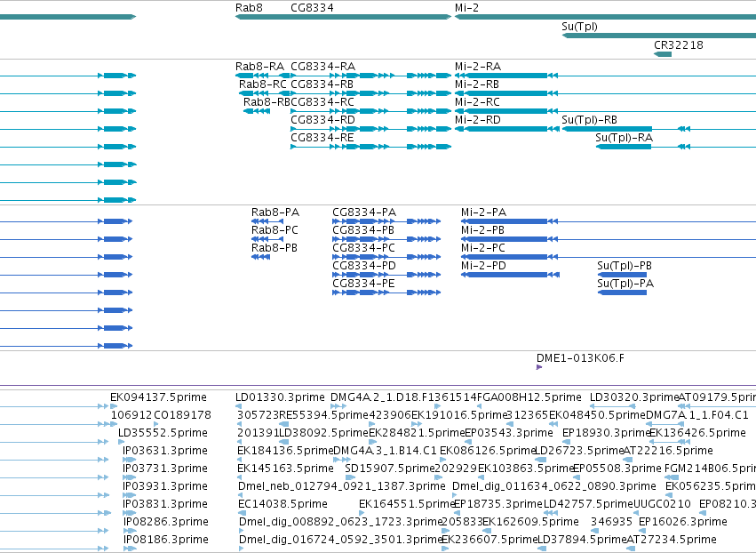Click the Dmel_dig_011634_0622_0890.3prime label
The image size is (756, 553).
pyautogui.click(x=554, y=486)
